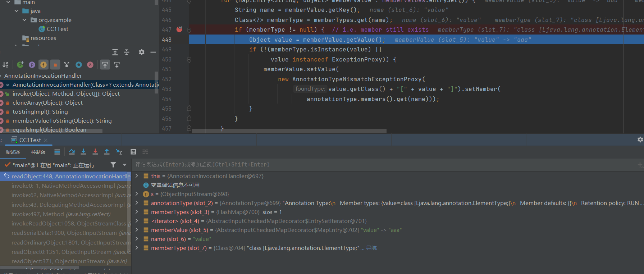Click the evaluate expression input field
This screenshot has height=274, width=644.
click(360, 165)
